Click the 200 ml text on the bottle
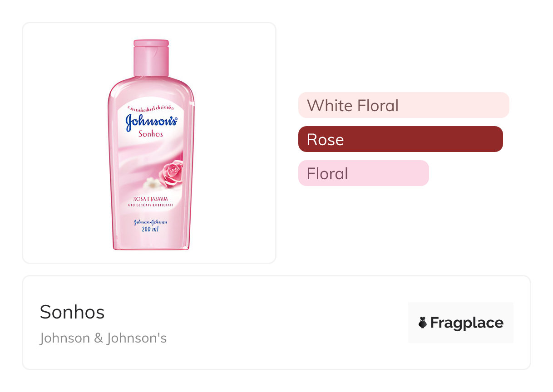Viewport: 553px width, 392px height. click(150, 230)
